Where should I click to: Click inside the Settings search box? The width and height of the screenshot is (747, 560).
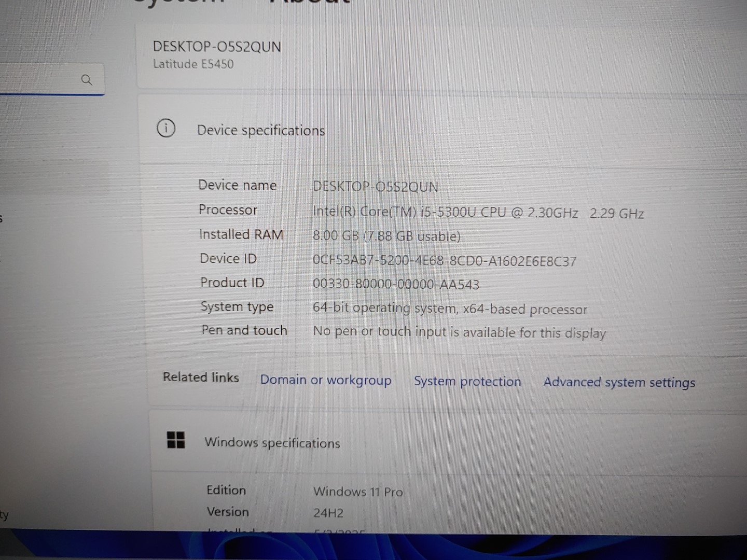47,79
